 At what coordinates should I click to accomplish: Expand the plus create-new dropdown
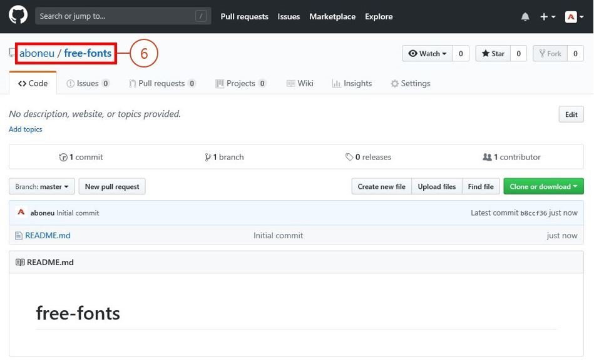pos(548,17)
